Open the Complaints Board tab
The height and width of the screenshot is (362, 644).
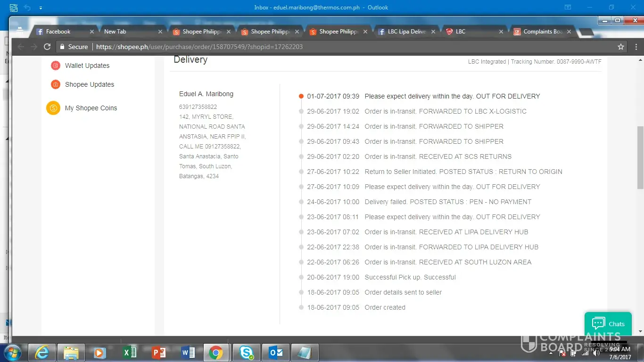pos(543,32)
